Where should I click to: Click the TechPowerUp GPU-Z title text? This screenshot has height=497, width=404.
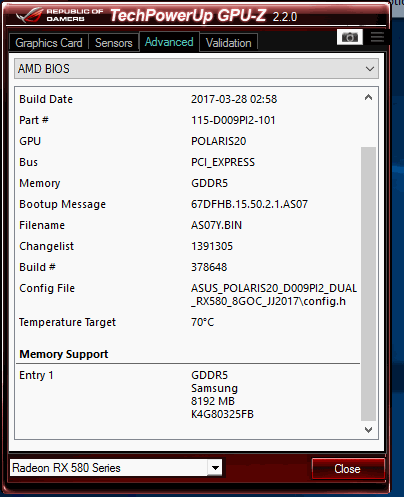[188, 15]
